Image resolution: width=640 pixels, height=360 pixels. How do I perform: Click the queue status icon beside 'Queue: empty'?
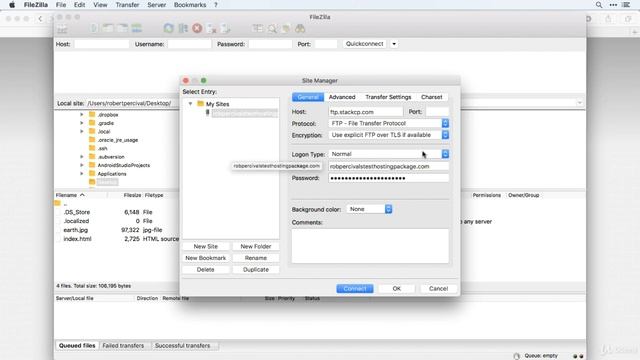(517, 356)
